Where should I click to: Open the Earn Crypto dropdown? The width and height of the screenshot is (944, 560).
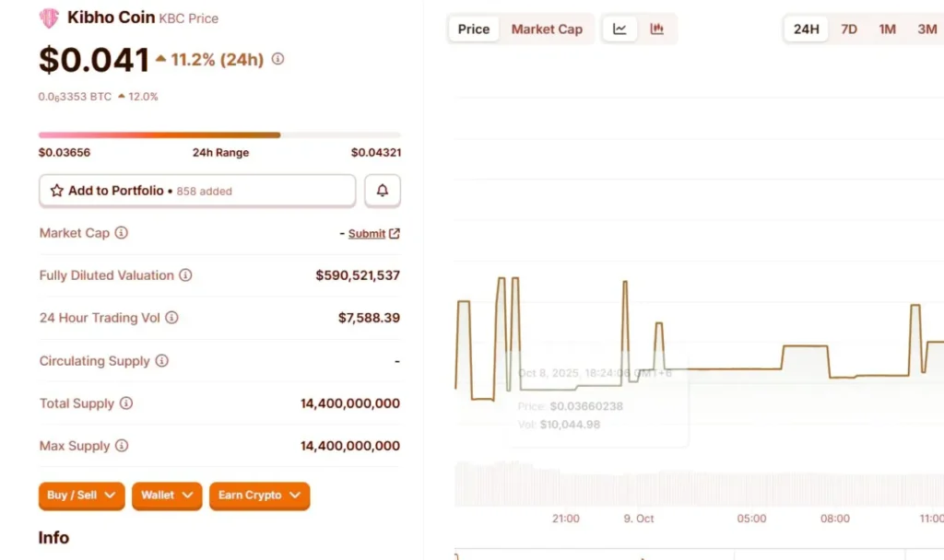[x=259, y=496]
